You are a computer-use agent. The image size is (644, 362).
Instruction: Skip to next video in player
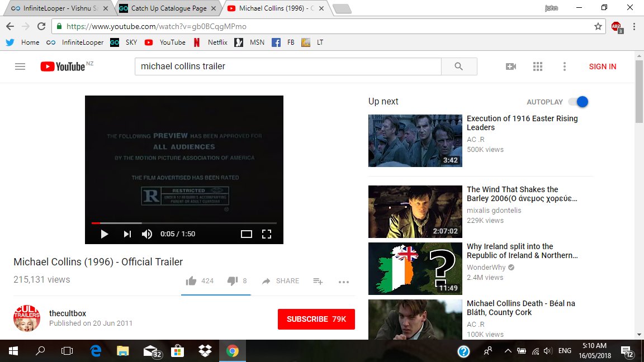tap(127, 234)
